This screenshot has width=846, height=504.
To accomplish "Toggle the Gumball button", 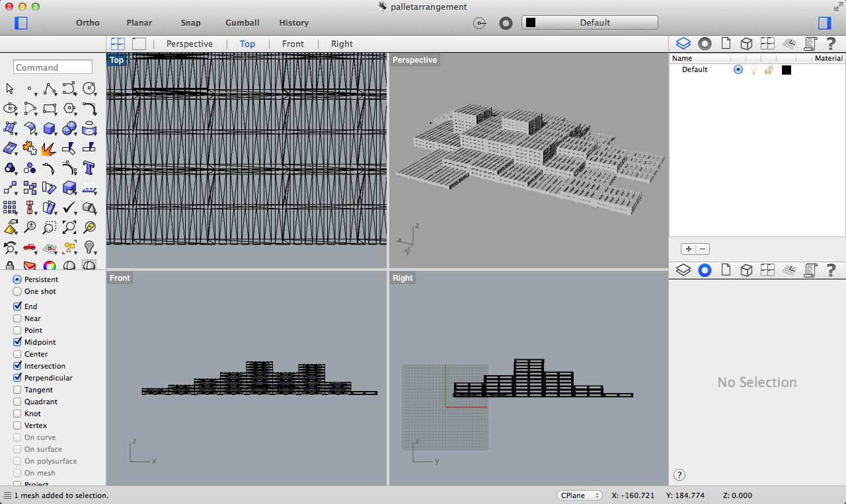I will 243,22.
